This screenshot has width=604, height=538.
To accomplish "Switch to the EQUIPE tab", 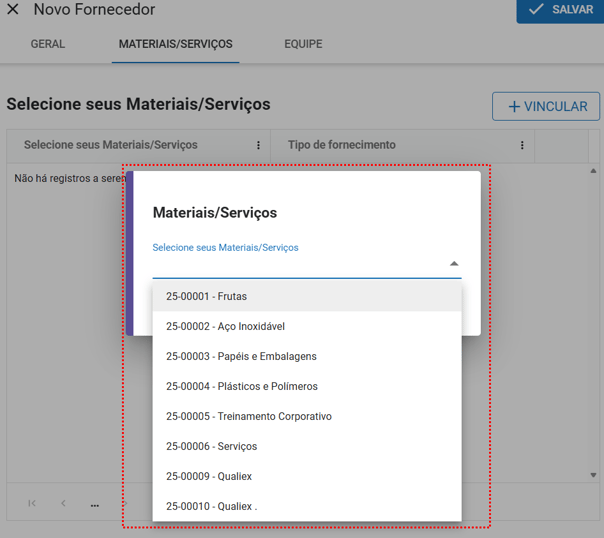I will click(x=303, y=45).
